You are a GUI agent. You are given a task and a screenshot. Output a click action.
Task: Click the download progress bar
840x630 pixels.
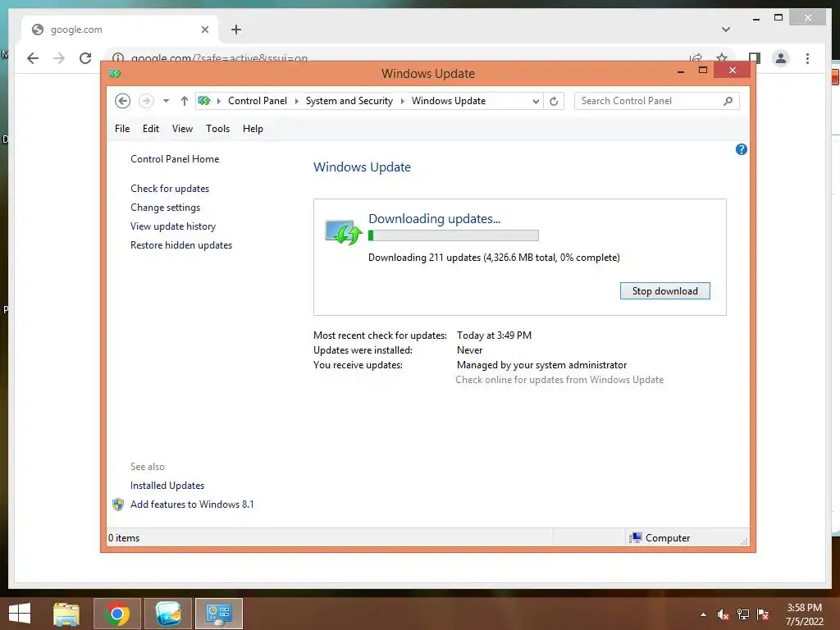click(x=453, y=235)
